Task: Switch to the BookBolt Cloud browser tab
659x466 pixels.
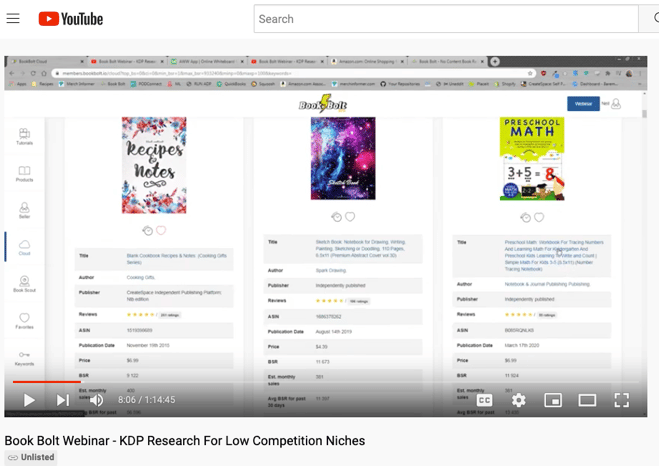Action: tap(47, 61)
